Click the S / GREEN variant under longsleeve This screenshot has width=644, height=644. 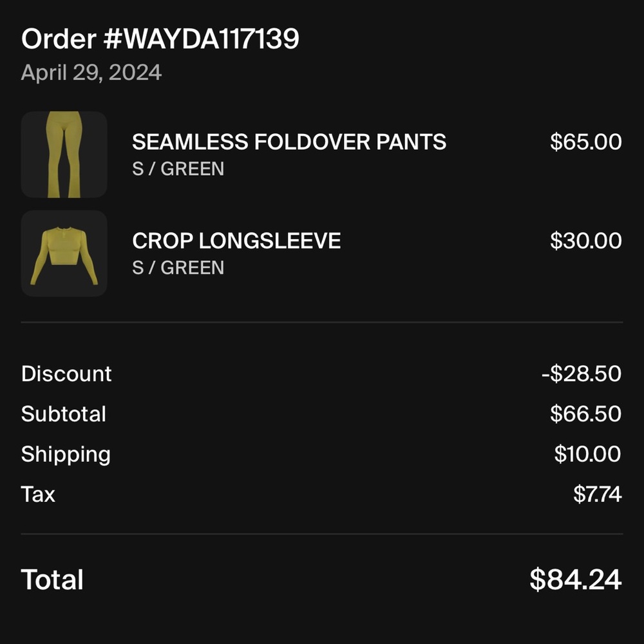click(178, 268)
